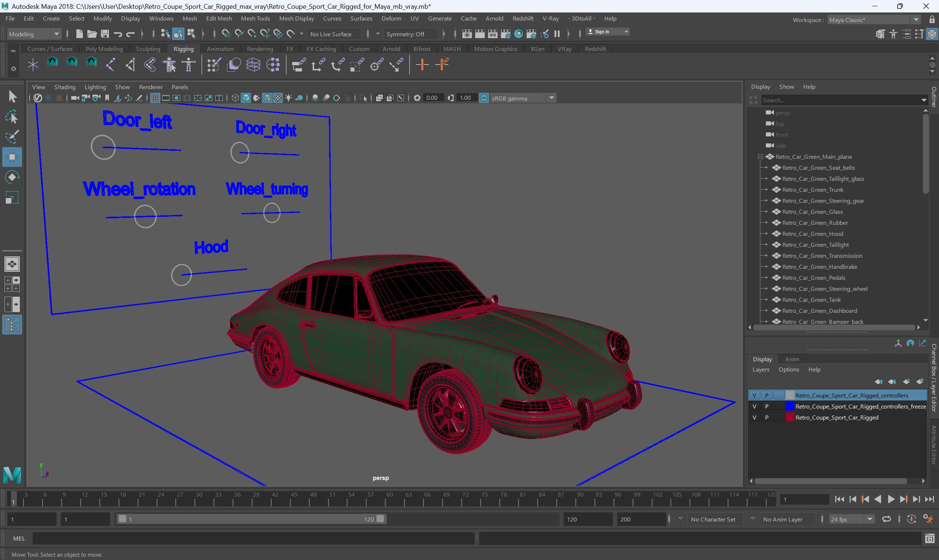Select the arrow Select tool in toolbox
This screenshot has height=560, width=939.
pyautogui.click(x=12, y=96)
